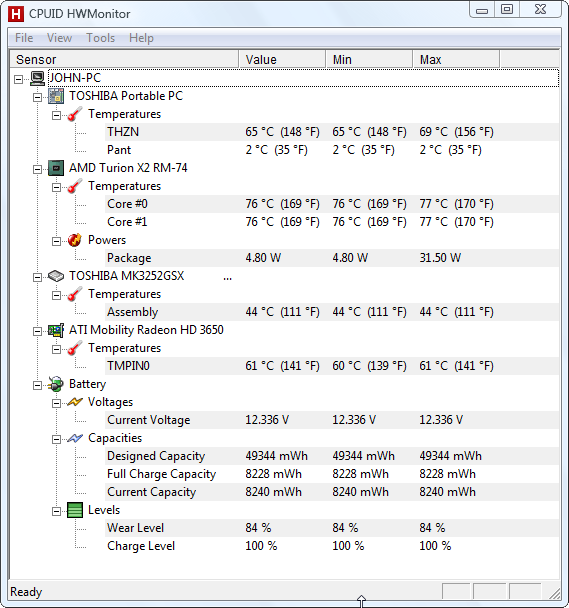Screen dimensions: 569x608
Task: Click the TOSHIBA MK3252GSX hard drive icon
Action: click(x=56, y=276)
